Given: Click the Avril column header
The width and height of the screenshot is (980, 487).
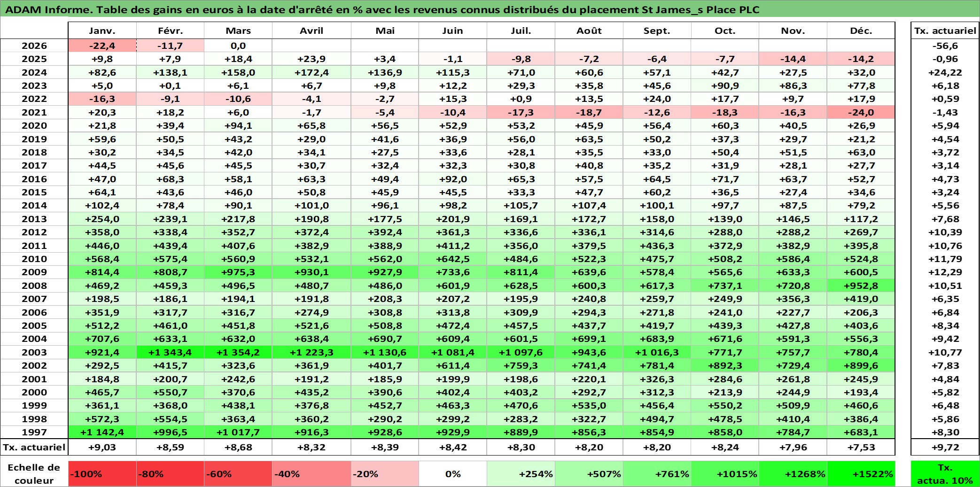Looking at the screenshot, I should (x=311, y=31).
